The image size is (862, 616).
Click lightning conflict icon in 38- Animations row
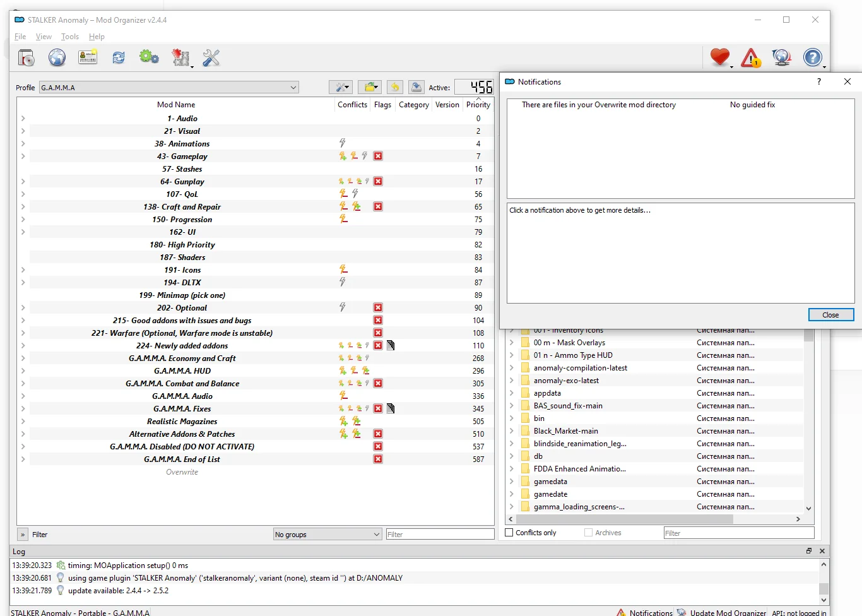tap(343, 143)
